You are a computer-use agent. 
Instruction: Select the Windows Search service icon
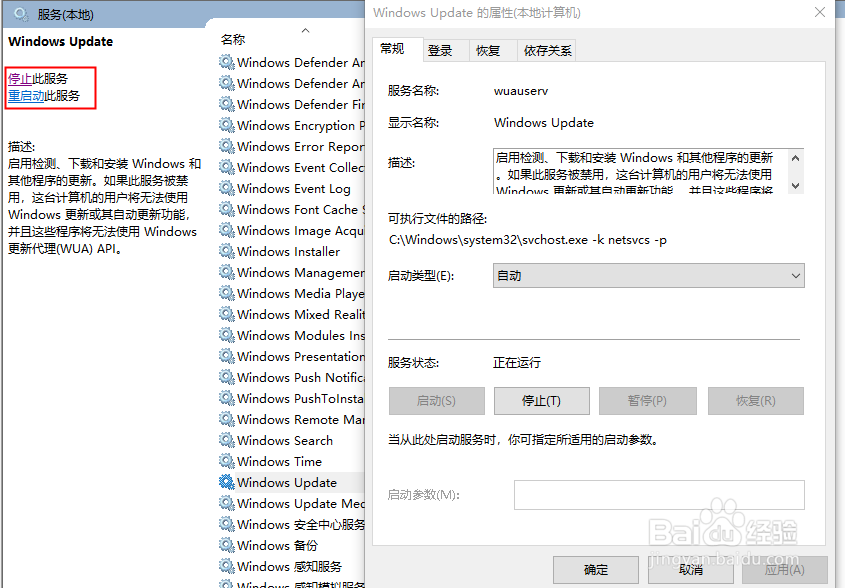[x=228, y=440]
